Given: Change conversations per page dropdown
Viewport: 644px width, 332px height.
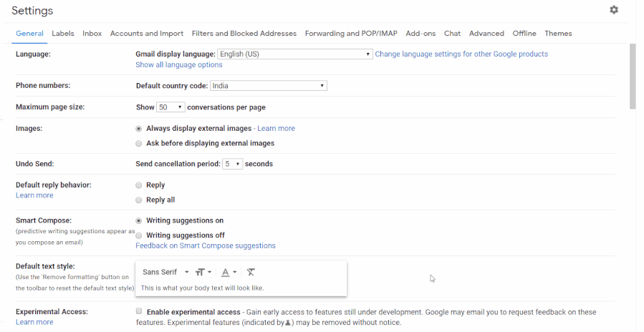Looking at the screenshot, I should coord(170,107).
